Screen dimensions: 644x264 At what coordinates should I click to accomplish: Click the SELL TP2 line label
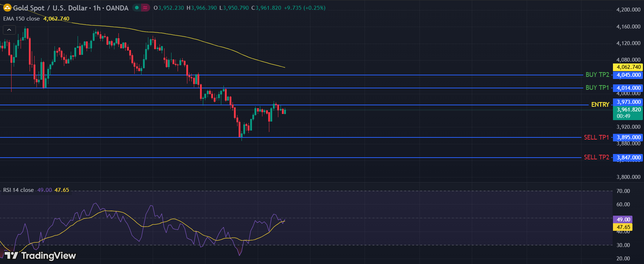(x=596, y=157)
